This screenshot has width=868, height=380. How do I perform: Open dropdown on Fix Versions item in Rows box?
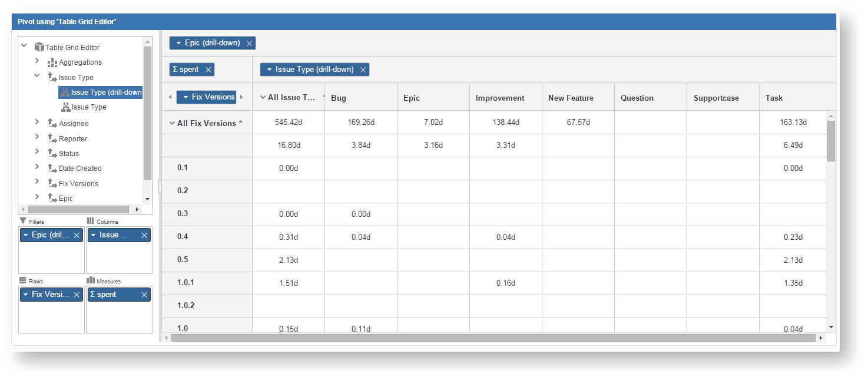(x=25, y=295)
